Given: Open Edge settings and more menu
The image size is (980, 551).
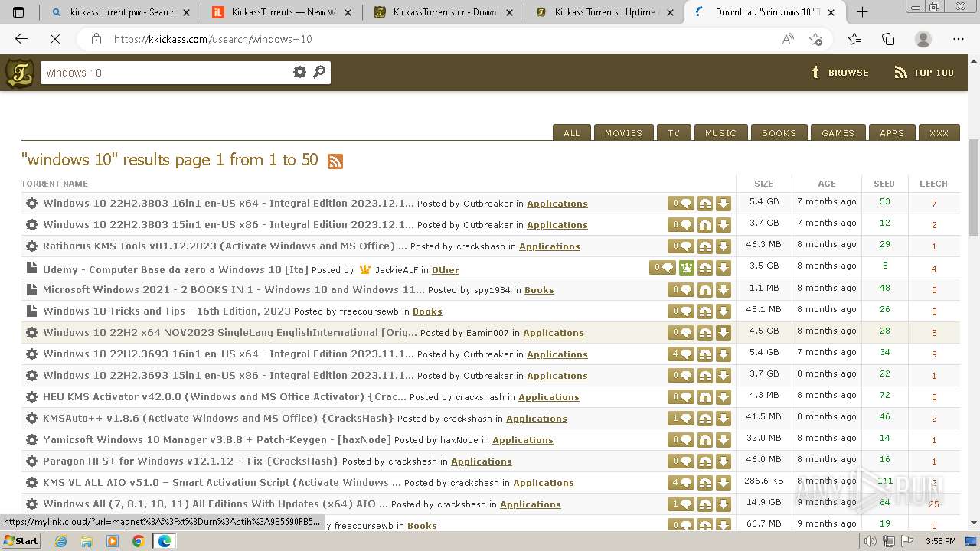Looking at the screenshot, I should pos(959,39).
